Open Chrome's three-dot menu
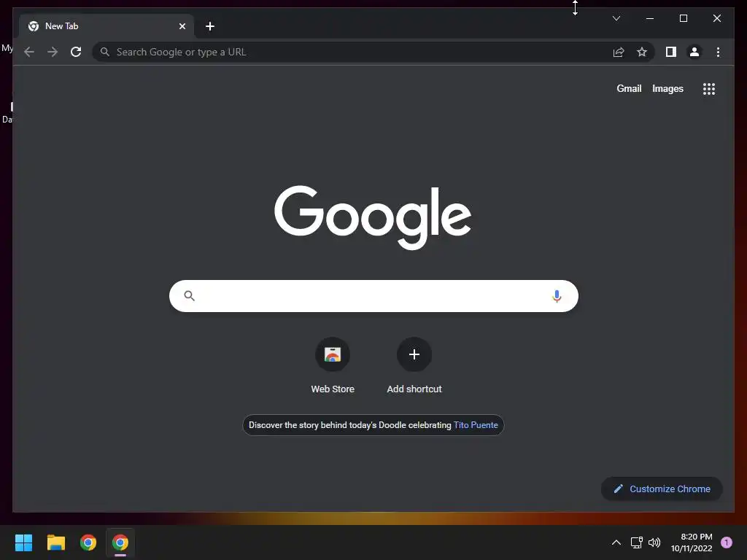 [x=718, y=52]
